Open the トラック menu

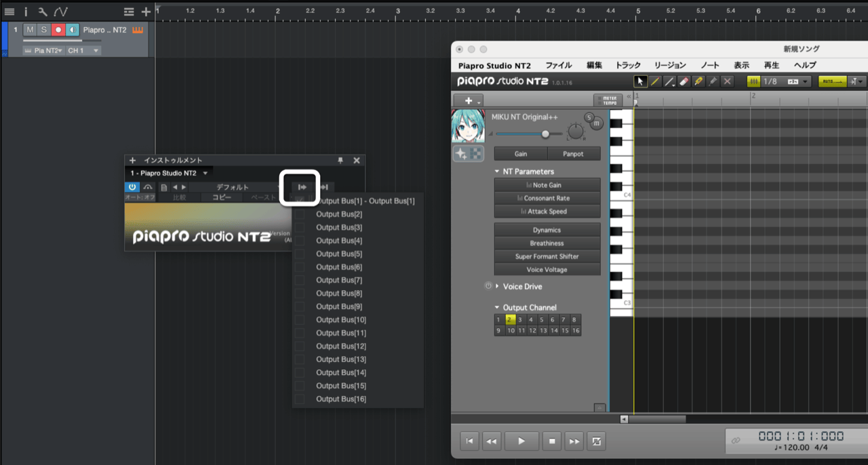point(627,65)
